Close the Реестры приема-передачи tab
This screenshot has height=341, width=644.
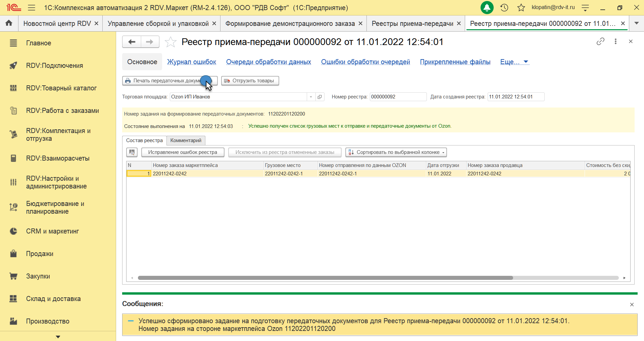459,24
